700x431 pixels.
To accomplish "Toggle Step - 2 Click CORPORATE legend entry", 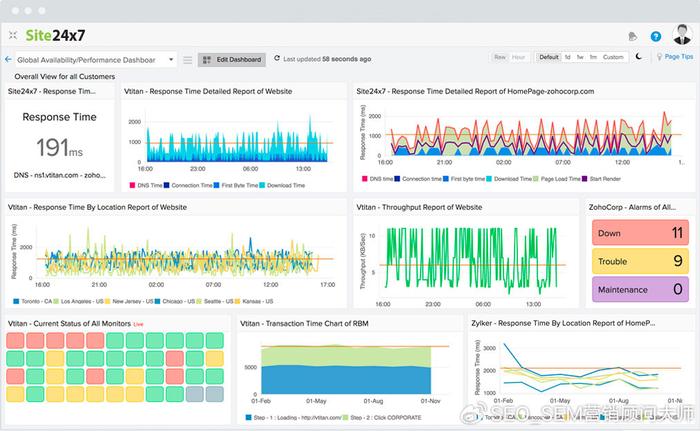I will 382,418.
